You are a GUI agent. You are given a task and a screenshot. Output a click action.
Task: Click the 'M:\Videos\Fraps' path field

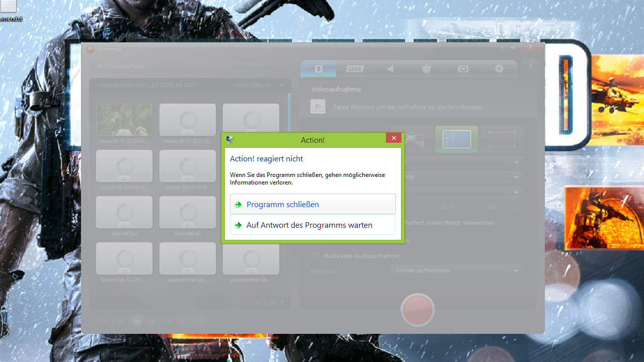[x=182, y=66]
